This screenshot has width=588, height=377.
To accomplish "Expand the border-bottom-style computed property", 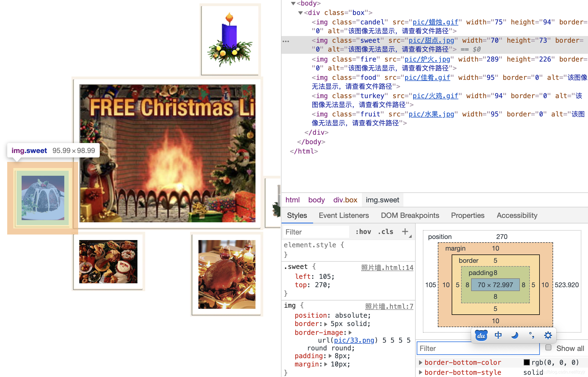I will (x=420, y=372).
